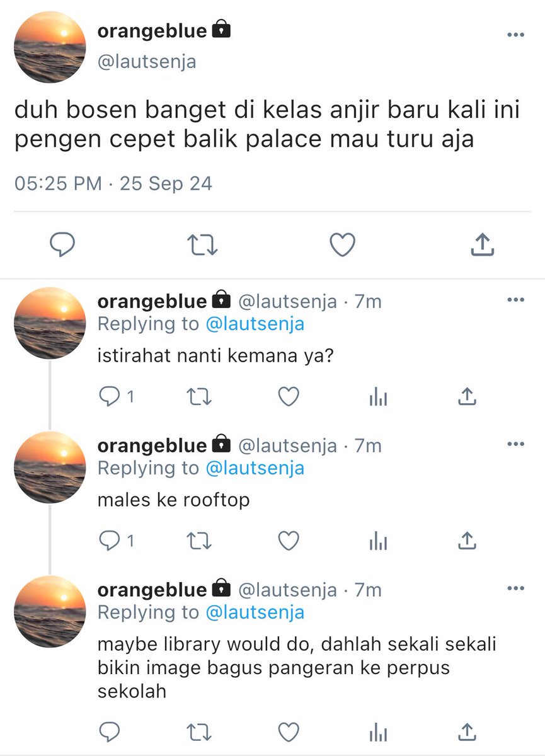
Task: Share the 'males ke rooftop' reply
Action: pyautogui.click(x=466, y=541)
